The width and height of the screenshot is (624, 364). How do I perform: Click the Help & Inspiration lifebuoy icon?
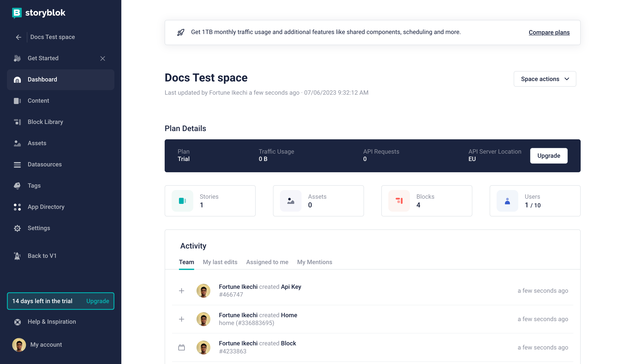[17, 322]
